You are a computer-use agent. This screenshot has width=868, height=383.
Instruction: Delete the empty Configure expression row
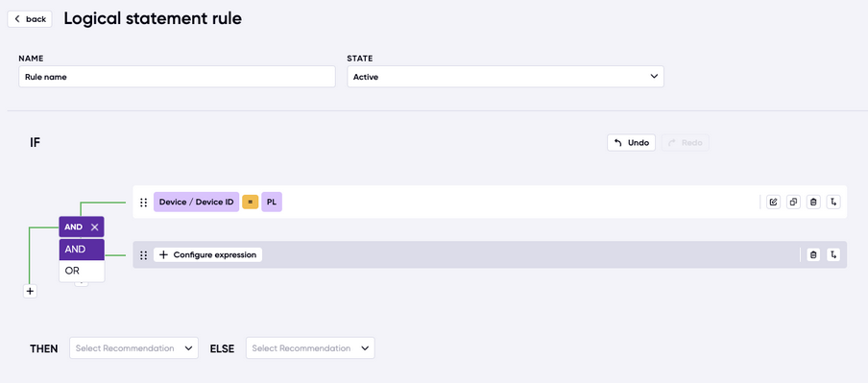tap(813, 254)
